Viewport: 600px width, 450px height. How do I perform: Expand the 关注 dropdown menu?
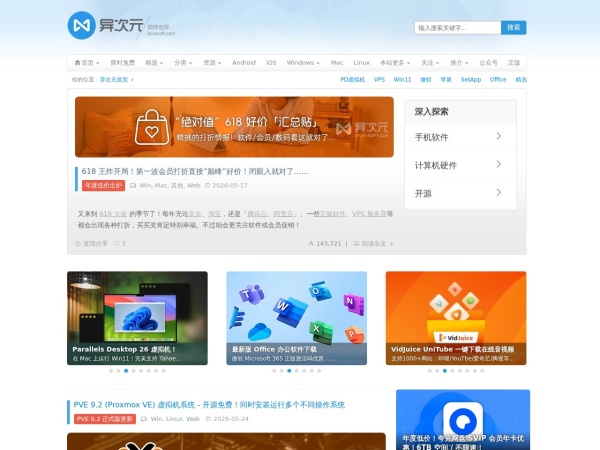[x=430, y=63]
